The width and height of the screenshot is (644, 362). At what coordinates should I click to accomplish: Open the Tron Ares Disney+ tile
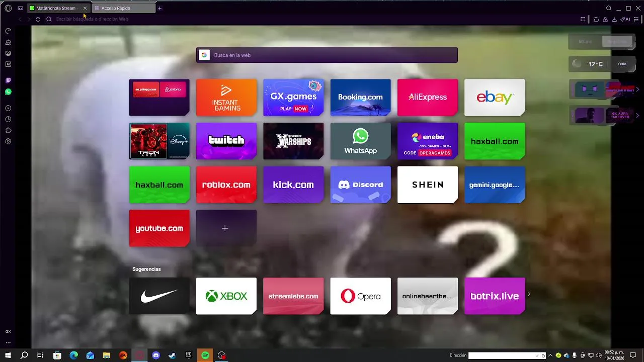coord(159,141)
